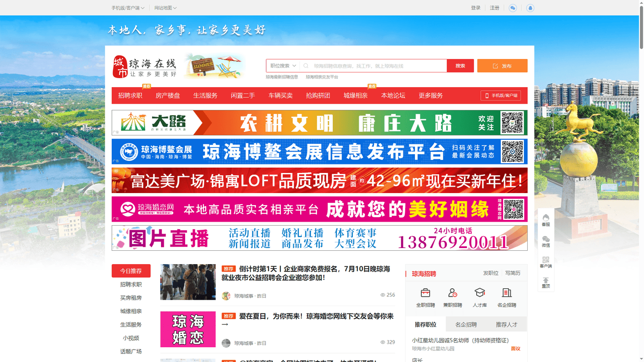Click the 农耕文明 康庄大路 banner ad
The width and height of the screenshot is (644, 362).
click(x=319, y=122)
